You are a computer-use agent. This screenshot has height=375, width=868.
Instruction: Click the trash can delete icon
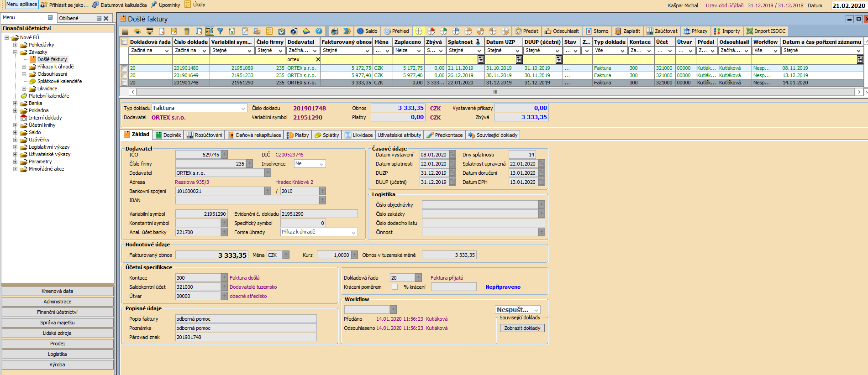pos(186,31)
